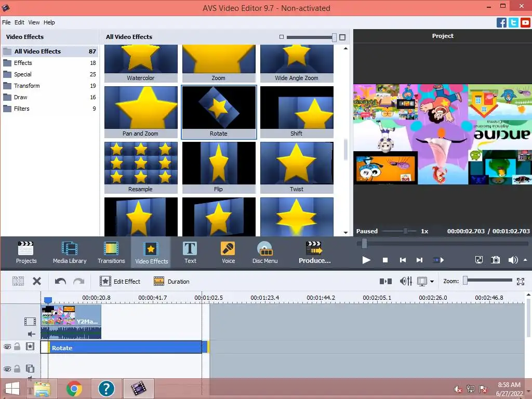Take a snapshot with camera icon
Viewport: 532px width, 399px height.
coord(495,260)
